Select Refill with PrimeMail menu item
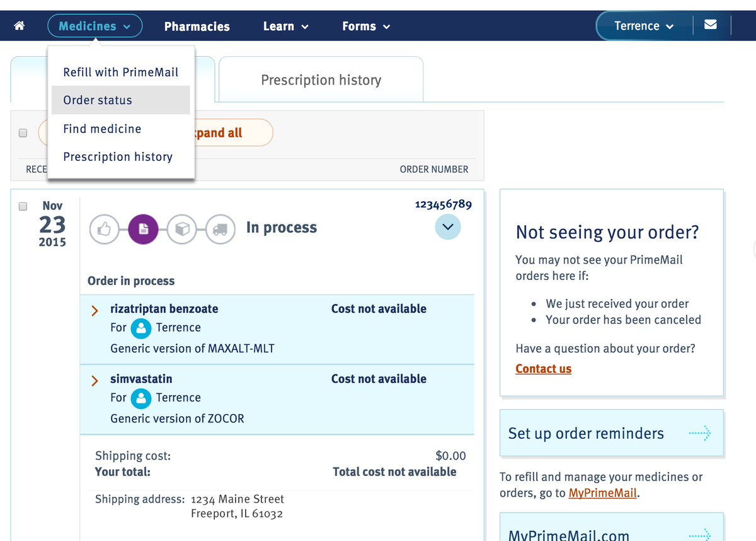 point(121,72)
